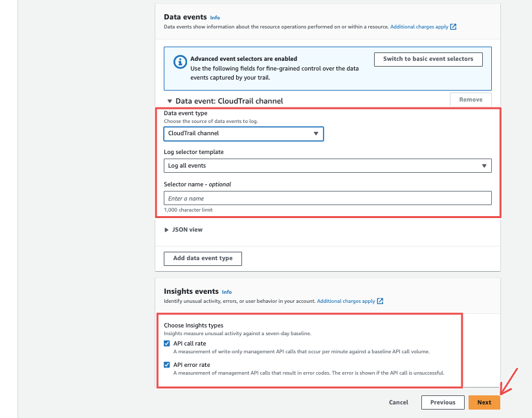Click the info icon in the blue banner

coord(180,62)
